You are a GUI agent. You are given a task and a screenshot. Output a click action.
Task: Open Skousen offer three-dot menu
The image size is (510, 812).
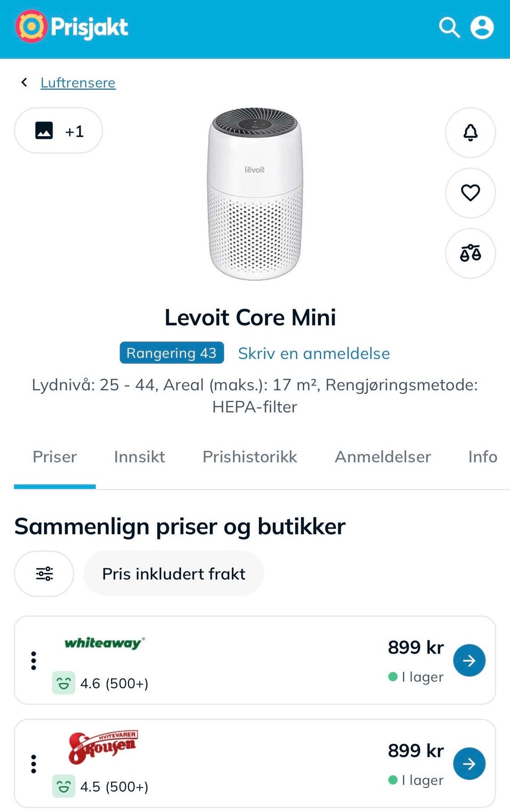[x=33, y=764]
